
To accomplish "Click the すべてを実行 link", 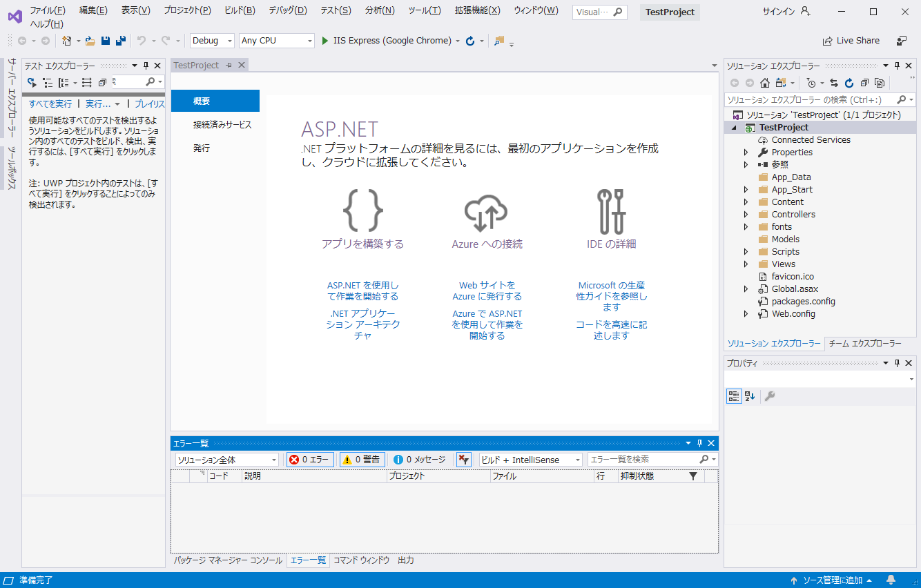I will [x=50, y=104].
